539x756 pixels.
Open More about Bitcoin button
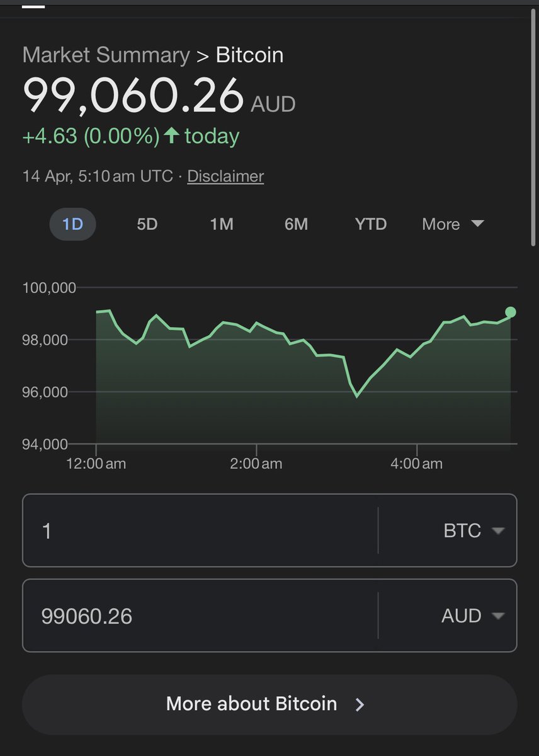coord(269,704)
